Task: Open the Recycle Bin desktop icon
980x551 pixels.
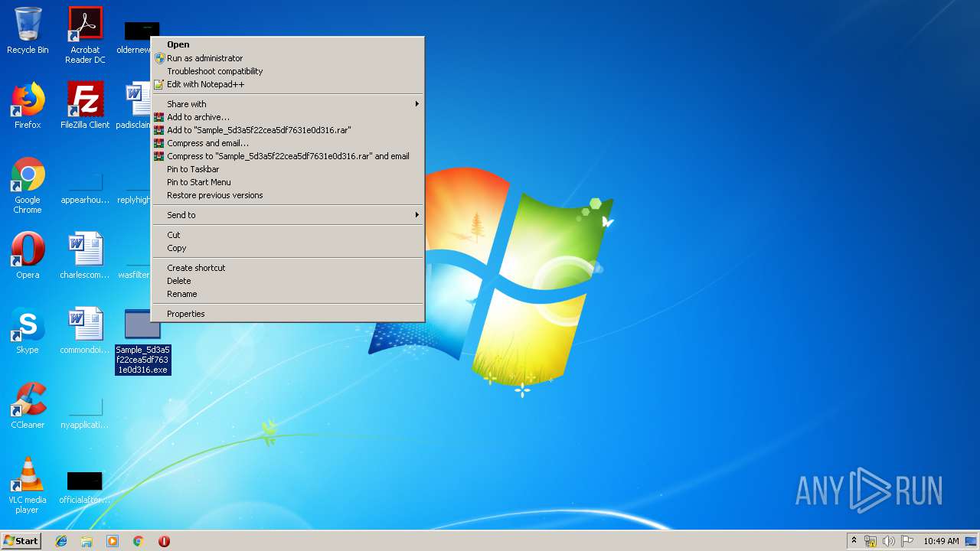Action: click(28, 31)
